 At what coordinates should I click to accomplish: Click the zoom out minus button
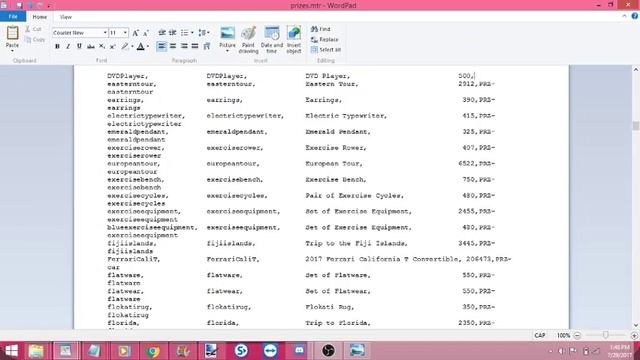tap(577, 336)
